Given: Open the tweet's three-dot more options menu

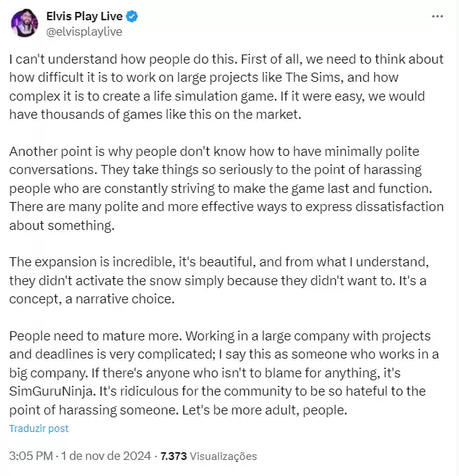Looking at the screenshot, I should tap(437, 15).
